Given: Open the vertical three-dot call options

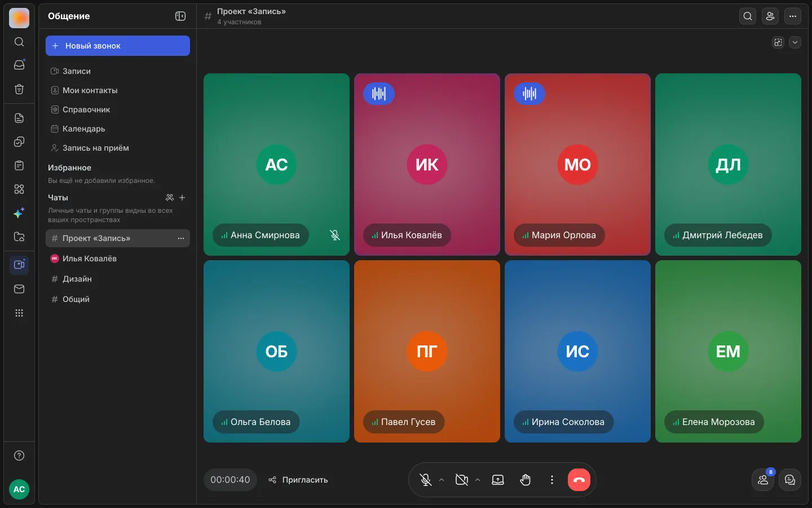Looking at the screenshot, I should (552, 480).
